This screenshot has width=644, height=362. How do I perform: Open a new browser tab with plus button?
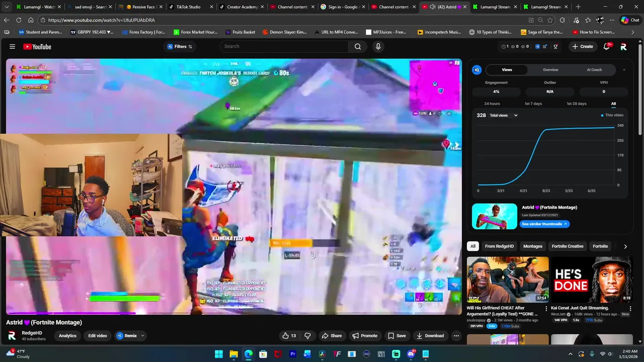pyautogui.click(x=578, y=7)
